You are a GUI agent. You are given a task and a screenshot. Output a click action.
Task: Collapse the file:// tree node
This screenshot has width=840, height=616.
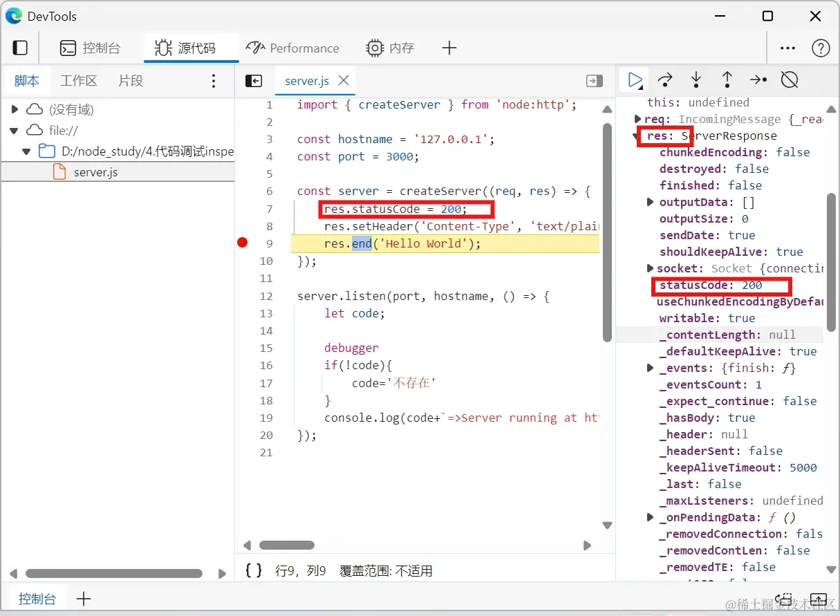tap(15, 130)
